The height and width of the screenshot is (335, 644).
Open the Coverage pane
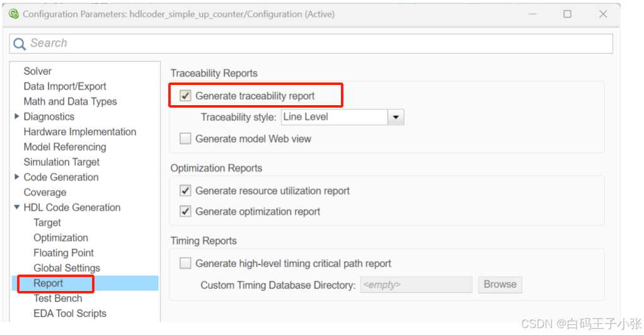pyautogui.click(x=45, y=192)
